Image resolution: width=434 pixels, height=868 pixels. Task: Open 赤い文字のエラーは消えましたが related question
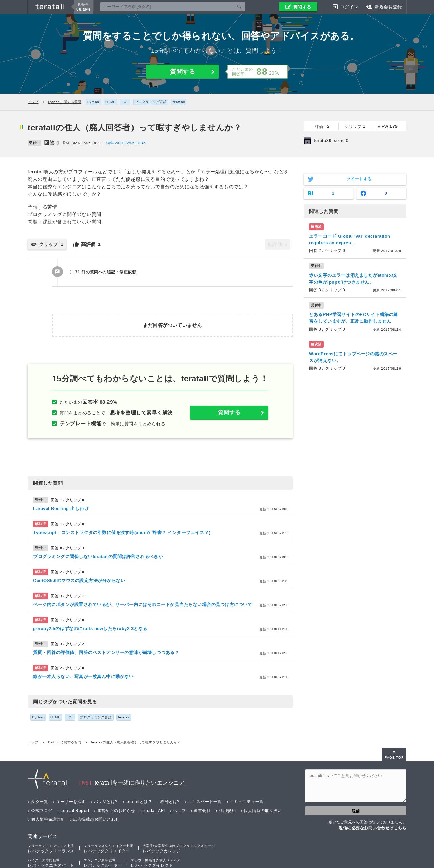click(353, 279)
